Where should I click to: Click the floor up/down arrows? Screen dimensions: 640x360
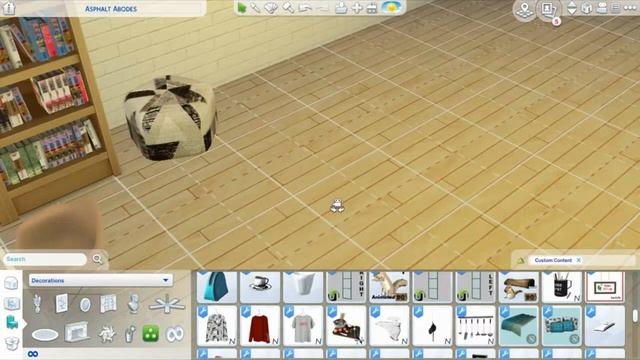(572, 8)
